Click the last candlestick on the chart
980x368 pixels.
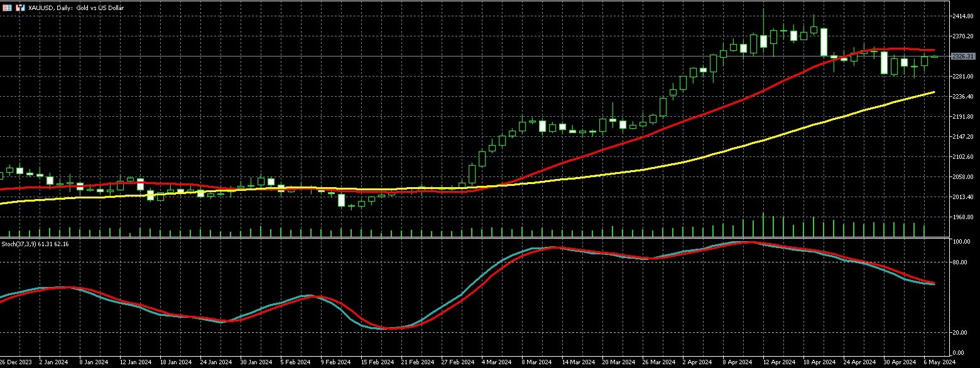(x=934, y=57)
